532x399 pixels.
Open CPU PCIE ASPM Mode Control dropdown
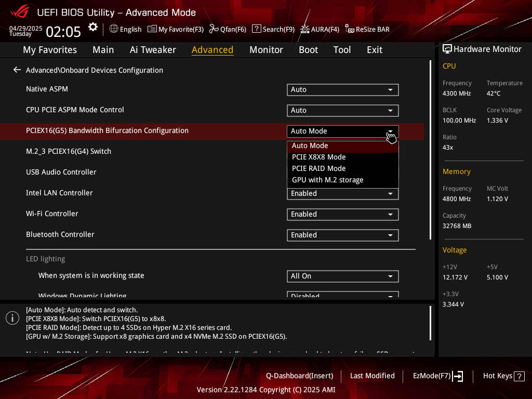343,111
